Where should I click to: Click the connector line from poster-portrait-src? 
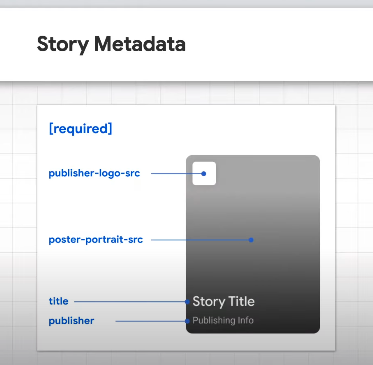(200, 240)
